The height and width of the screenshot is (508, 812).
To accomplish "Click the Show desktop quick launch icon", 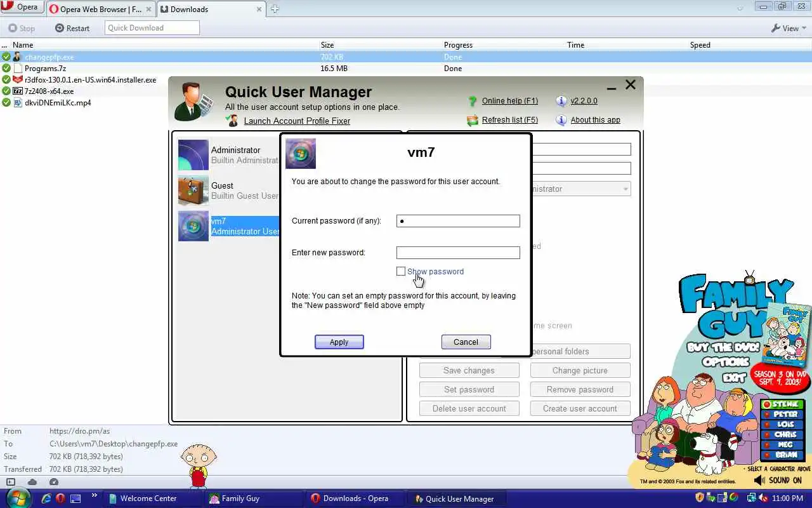I will (75, 498).
